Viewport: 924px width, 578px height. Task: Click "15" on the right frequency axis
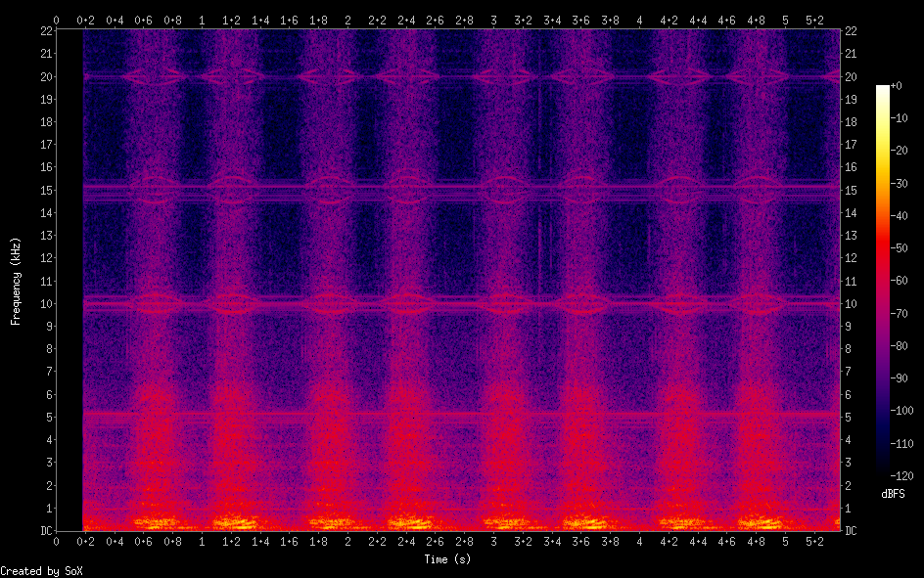[851, 190]
